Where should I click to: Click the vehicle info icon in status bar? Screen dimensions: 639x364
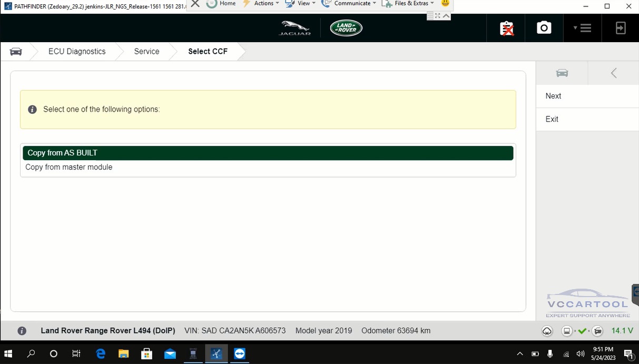(22, 331)
